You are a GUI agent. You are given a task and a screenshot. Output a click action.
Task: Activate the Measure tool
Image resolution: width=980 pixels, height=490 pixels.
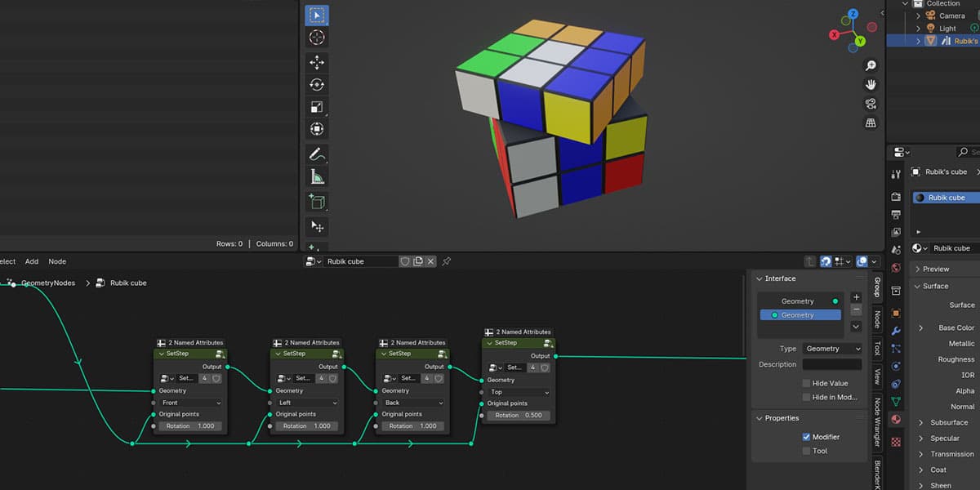(317, 176)
